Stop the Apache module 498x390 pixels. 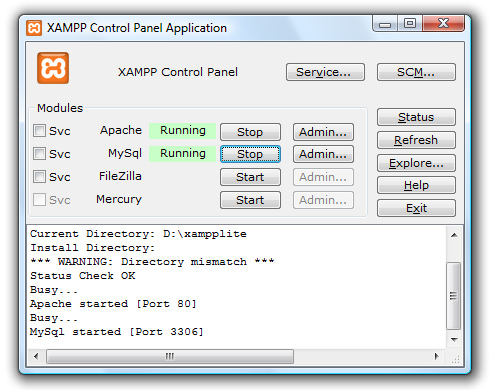coord(250,132)
